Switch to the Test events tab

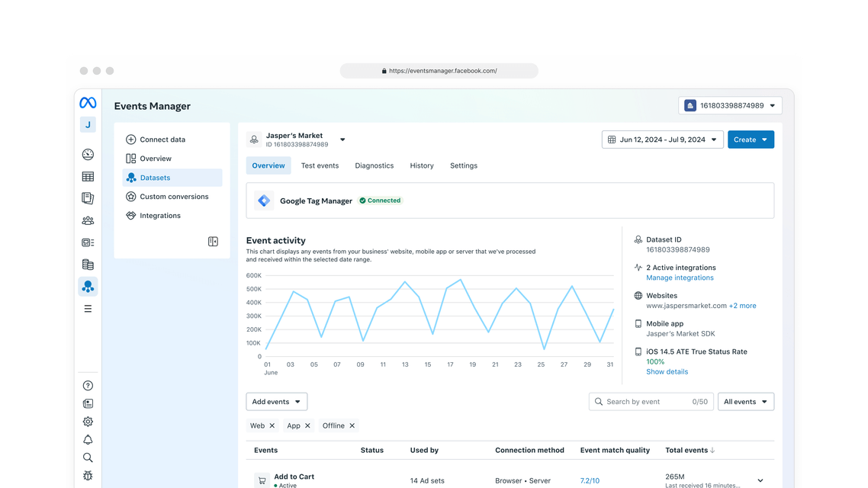tap(320, 165)
